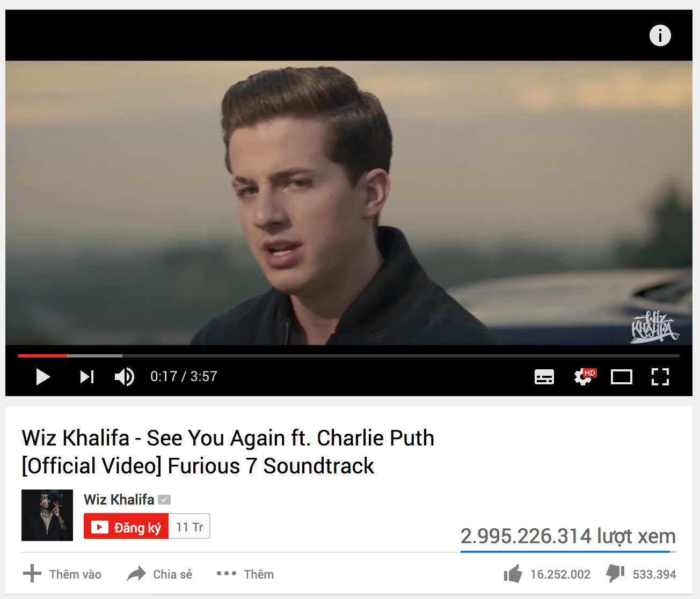
Task: Seek on the red video progress bar
Action: coord(349,355)
